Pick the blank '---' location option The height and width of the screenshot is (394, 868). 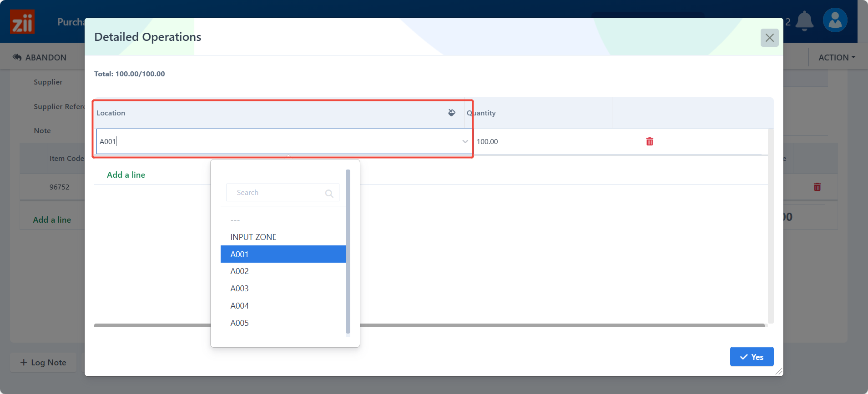tap(235, 220)
